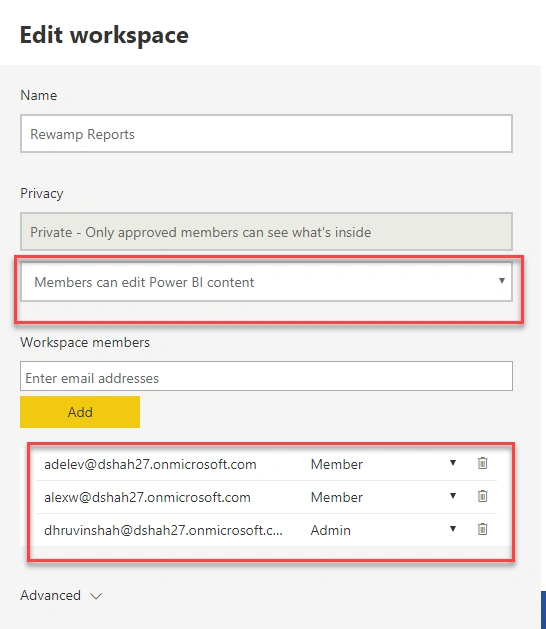
Task: Click the Member role text for alexw
Action: [x=337, y=497]
